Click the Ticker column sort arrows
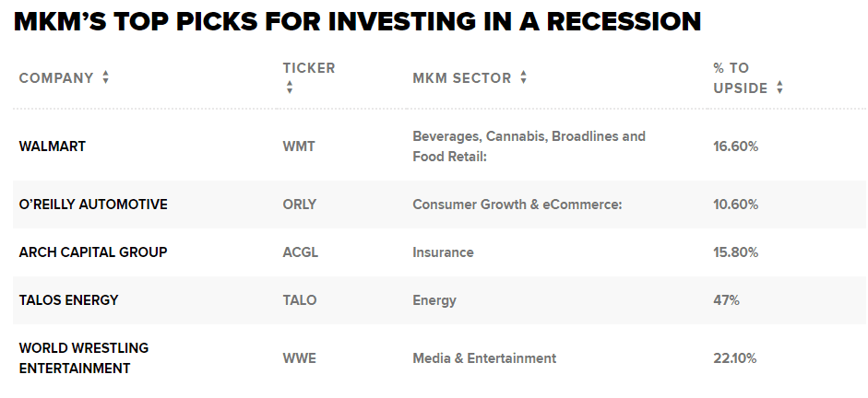 [x=289, y=88]
